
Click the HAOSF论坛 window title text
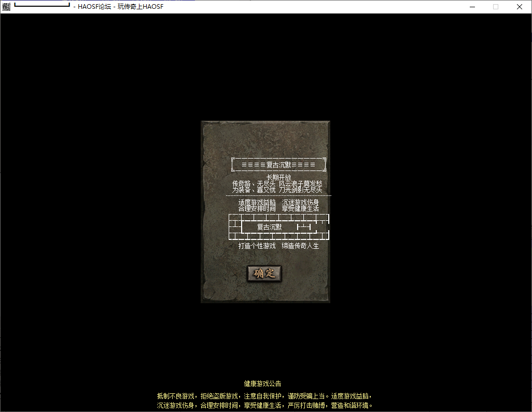(x=94, y=7)
